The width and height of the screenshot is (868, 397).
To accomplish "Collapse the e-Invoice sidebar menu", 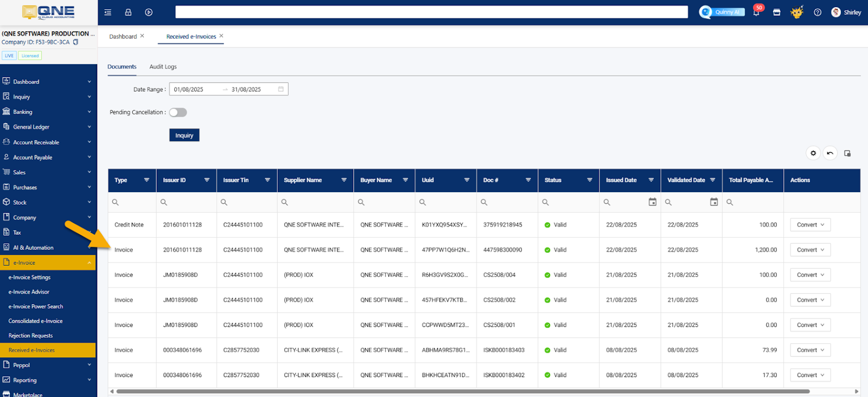I will [48, 262].
